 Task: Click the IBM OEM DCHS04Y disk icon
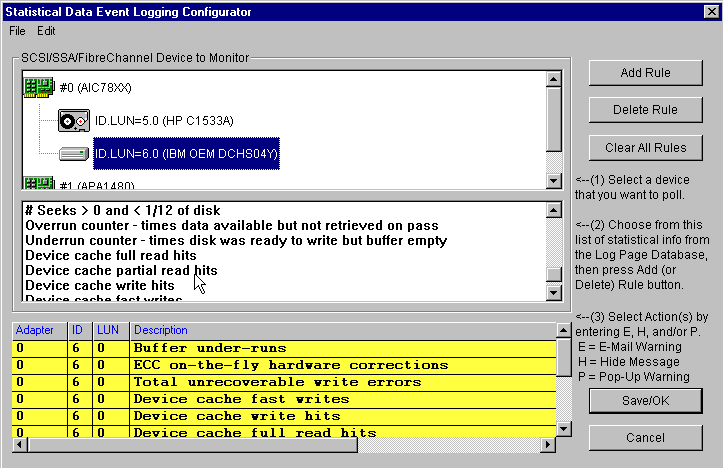(74, 154)
